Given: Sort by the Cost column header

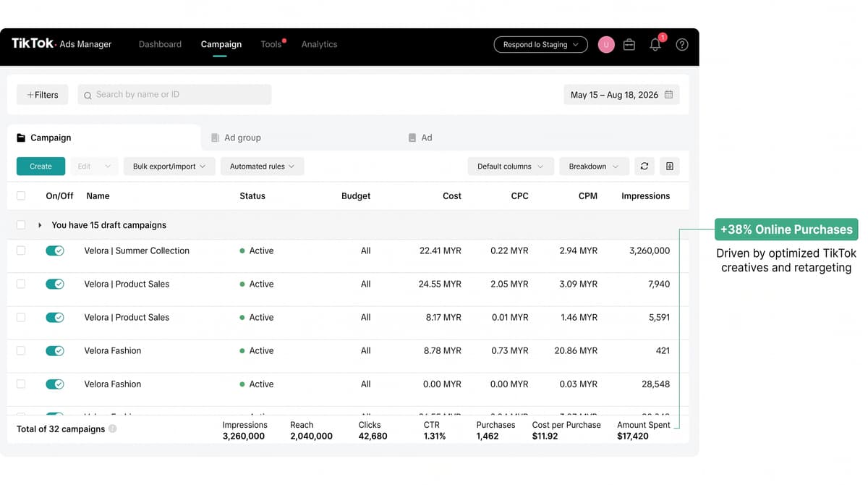Looking at the screenshot, I should pos(452,196).
